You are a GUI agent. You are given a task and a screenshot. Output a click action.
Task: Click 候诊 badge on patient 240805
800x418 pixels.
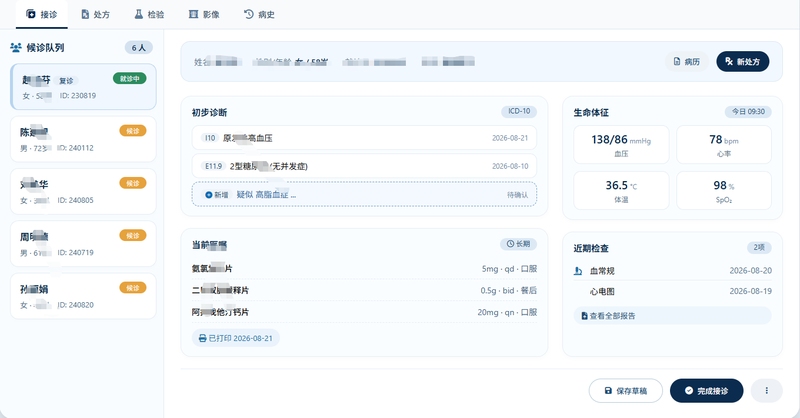point(133,183)
